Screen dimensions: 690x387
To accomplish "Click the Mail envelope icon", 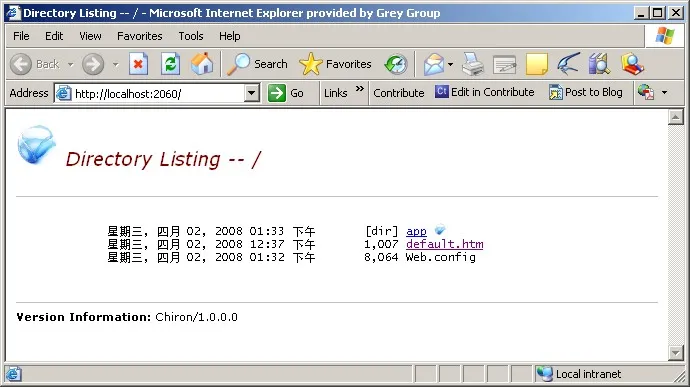I will tap(434, 64).
